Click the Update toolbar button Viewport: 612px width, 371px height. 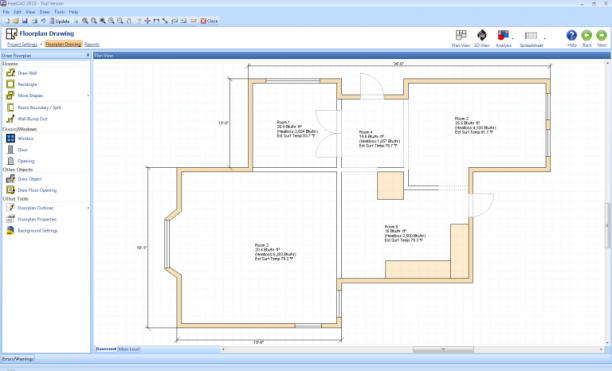coord(59,21)
